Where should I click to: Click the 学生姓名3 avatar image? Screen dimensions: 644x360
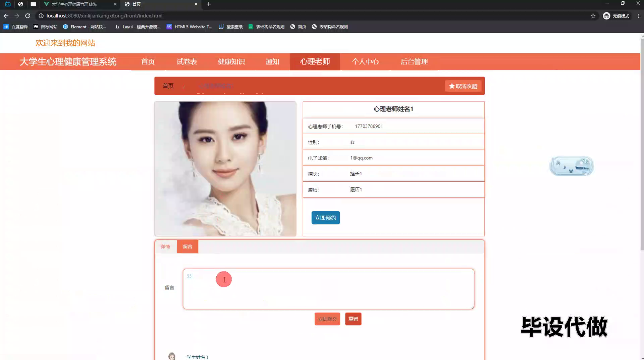pyautogui.click(x=172, y=356)
